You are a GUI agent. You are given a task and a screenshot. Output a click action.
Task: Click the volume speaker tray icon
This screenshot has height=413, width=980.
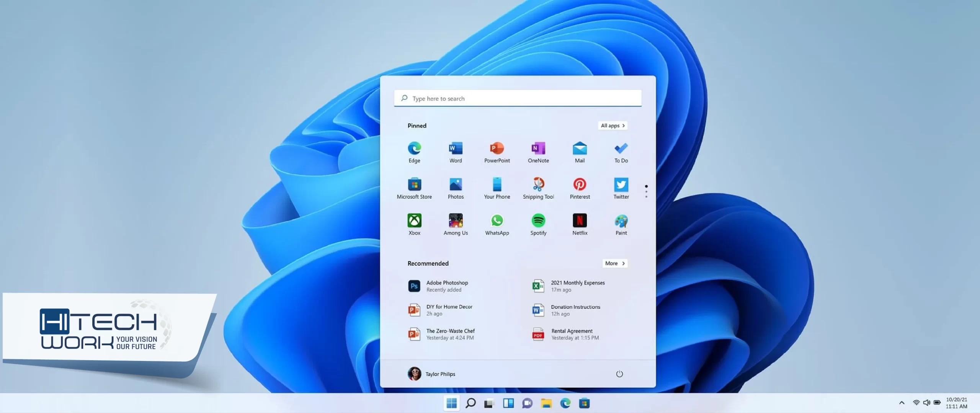[926, 403]
